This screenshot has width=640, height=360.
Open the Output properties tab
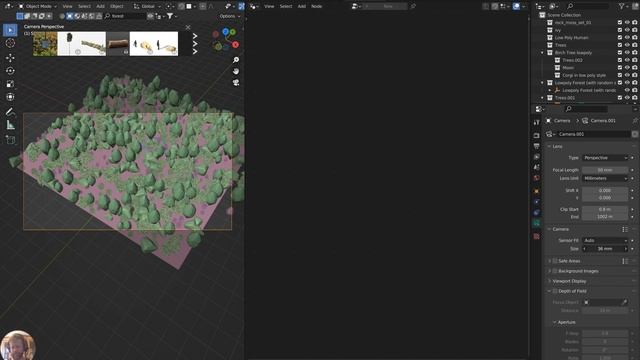[x=536, y=146]
